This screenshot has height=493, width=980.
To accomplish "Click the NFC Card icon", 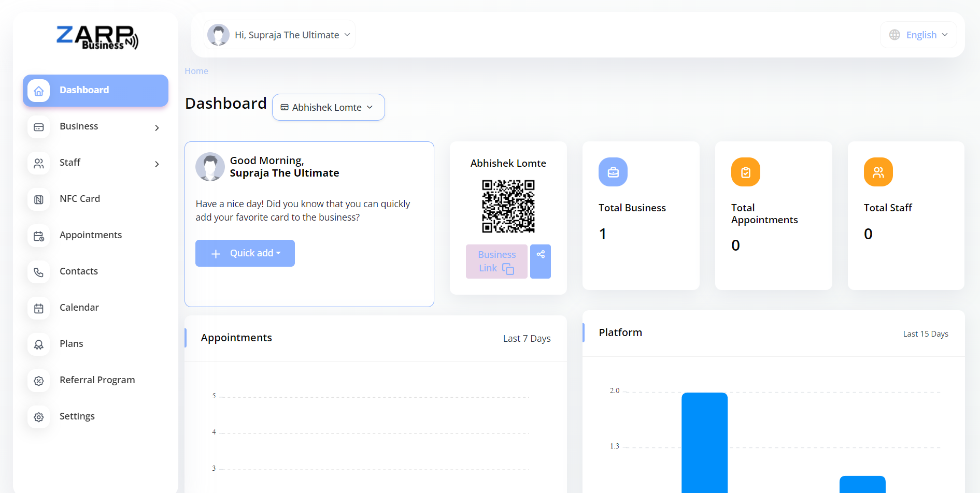I will 39,199.
